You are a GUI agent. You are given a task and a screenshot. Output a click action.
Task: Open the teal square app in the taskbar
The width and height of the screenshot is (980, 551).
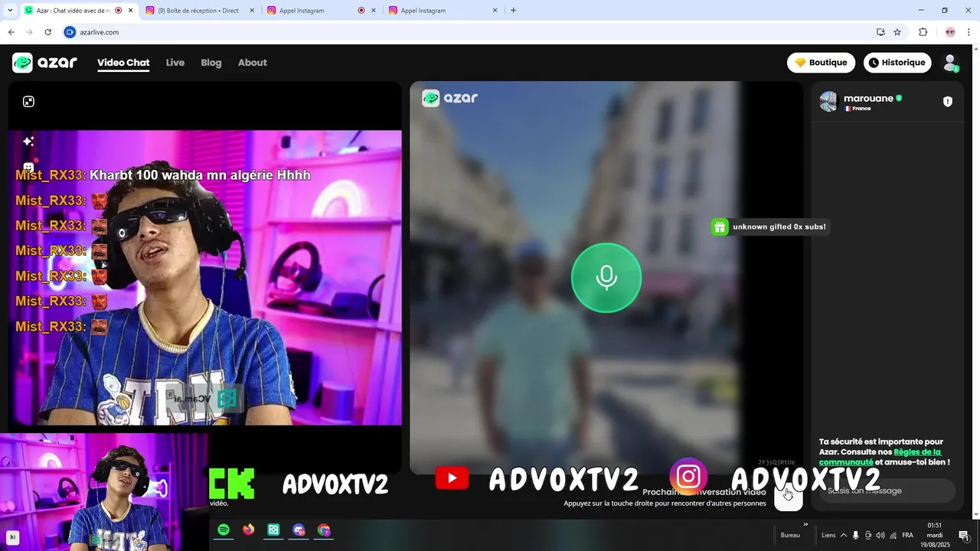point(273,530)
